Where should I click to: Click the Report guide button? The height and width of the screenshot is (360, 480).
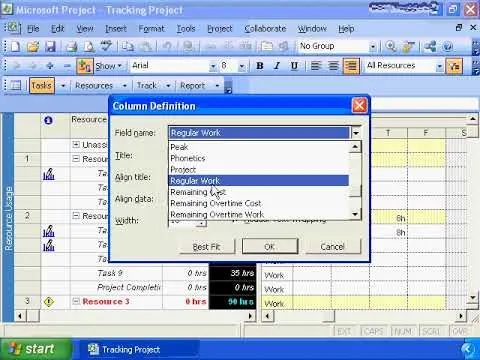coord(192,86)
